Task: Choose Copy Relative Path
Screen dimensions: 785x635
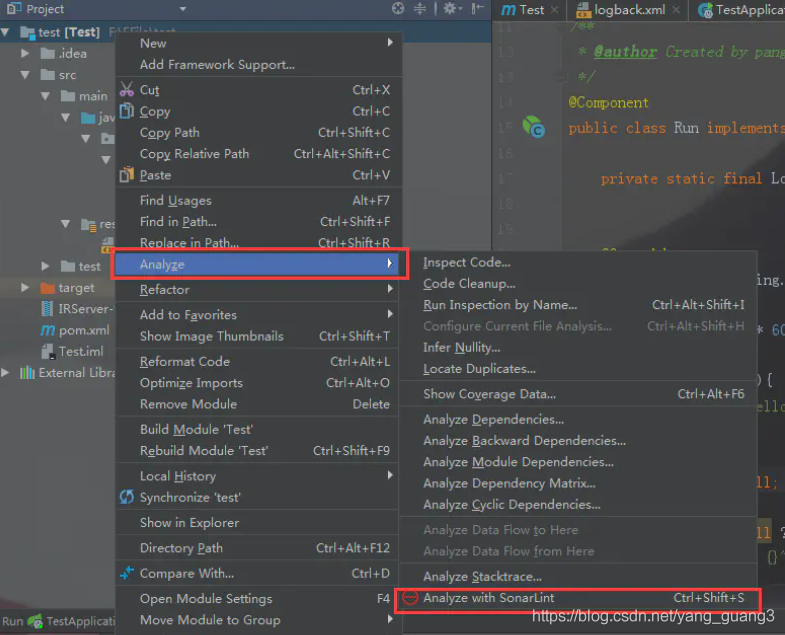Action: (x=258, y=153)
